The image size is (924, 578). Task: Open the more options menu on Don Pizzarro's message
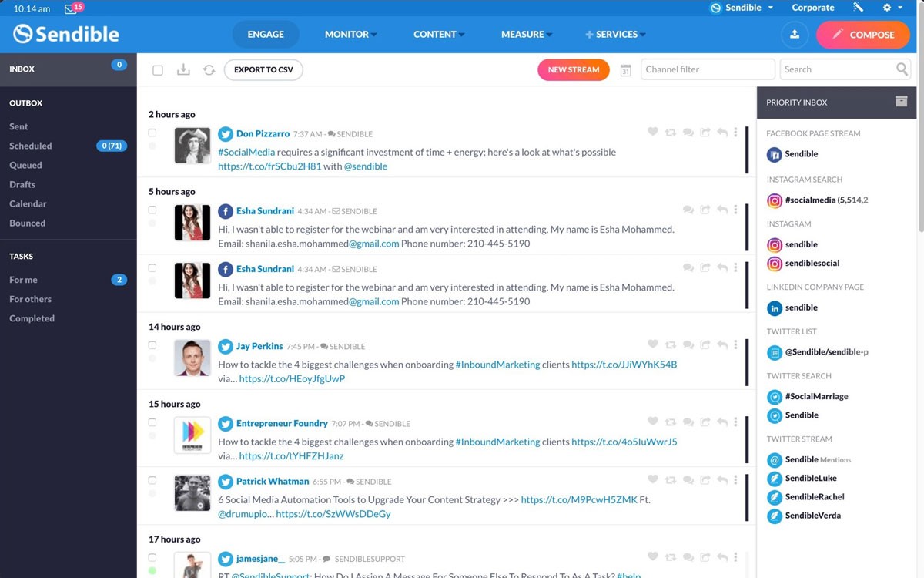(x=735, y=133)
